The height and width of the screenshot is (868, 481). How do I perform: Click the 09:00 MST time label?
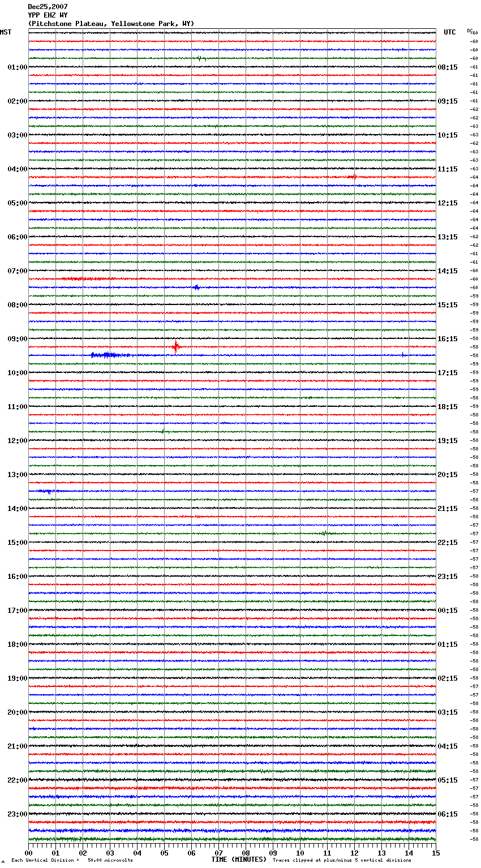(x=18, y=339)
